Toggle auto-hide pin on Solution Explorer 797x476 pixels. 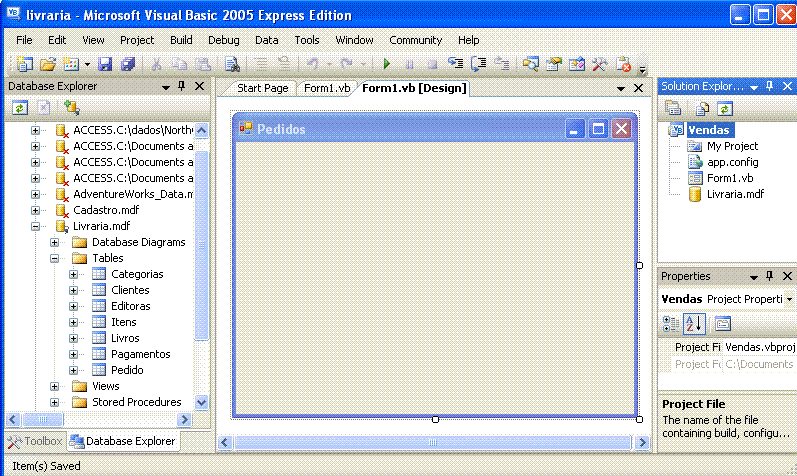(770, 86)
